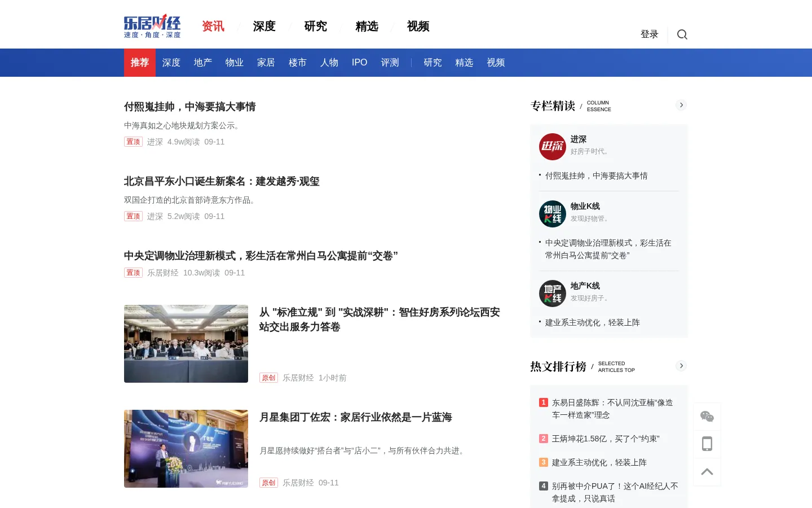The height and width of the screenshot is (508, 812).
Task: Click 进深 author under 中海 article
Action: (x=155, y=142)
